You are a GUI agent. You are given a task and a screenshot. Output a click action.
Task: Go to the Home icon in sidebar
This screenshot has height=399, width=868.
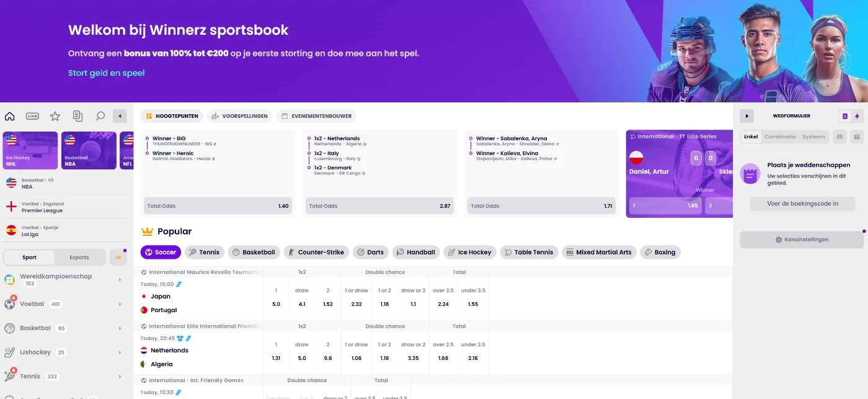[x=9, y=116]
